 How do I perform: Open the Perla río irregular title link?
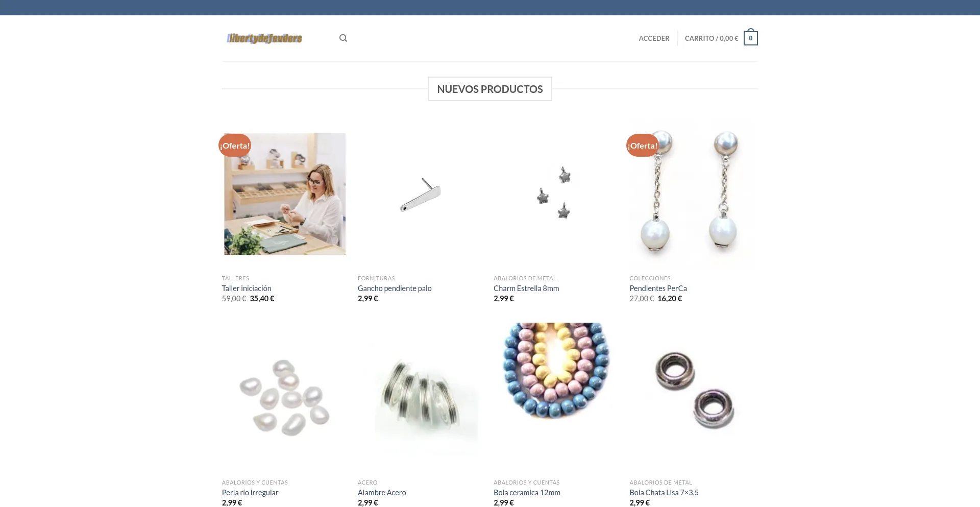(x=250, y=493)
